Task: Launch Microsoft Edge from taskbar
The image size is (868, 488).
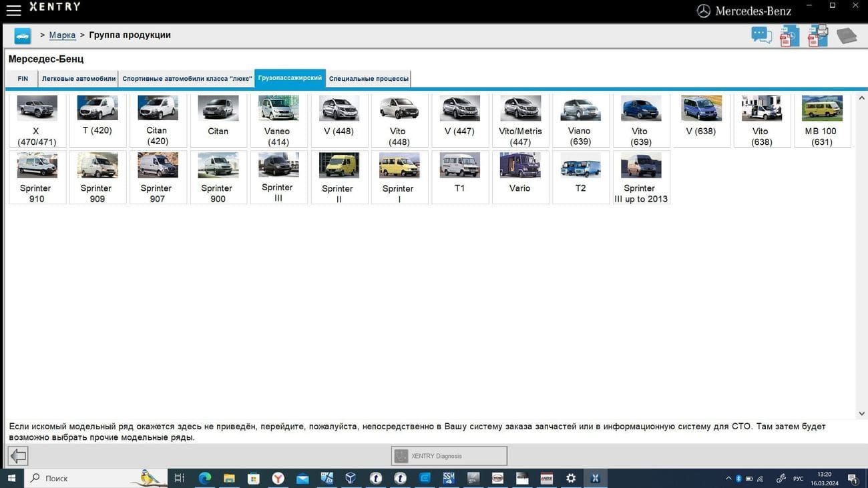Action: (204, 478)
